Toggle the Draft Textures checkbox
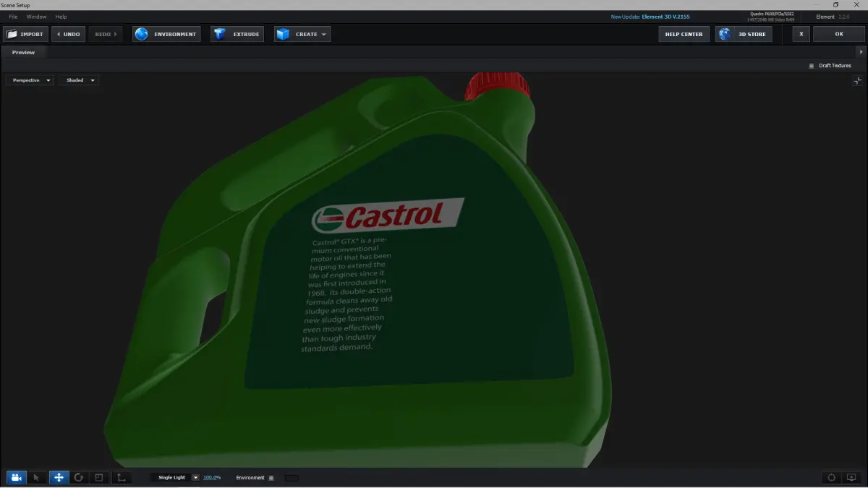 tap(812, 66)
